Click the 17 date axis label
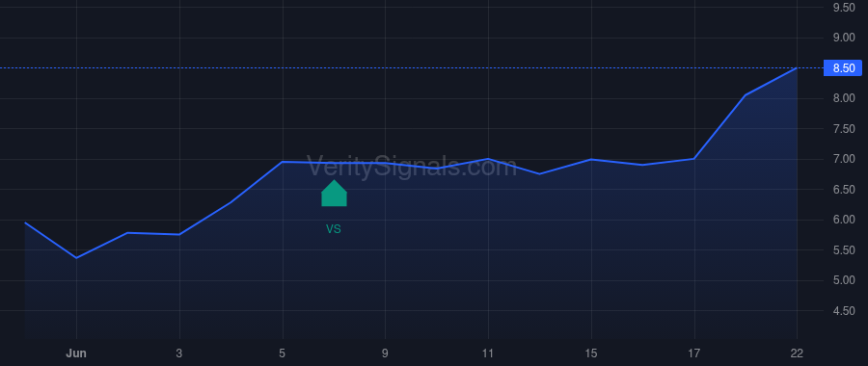The width and height of the screenshot is (868, 366). [x=694, y=353]
